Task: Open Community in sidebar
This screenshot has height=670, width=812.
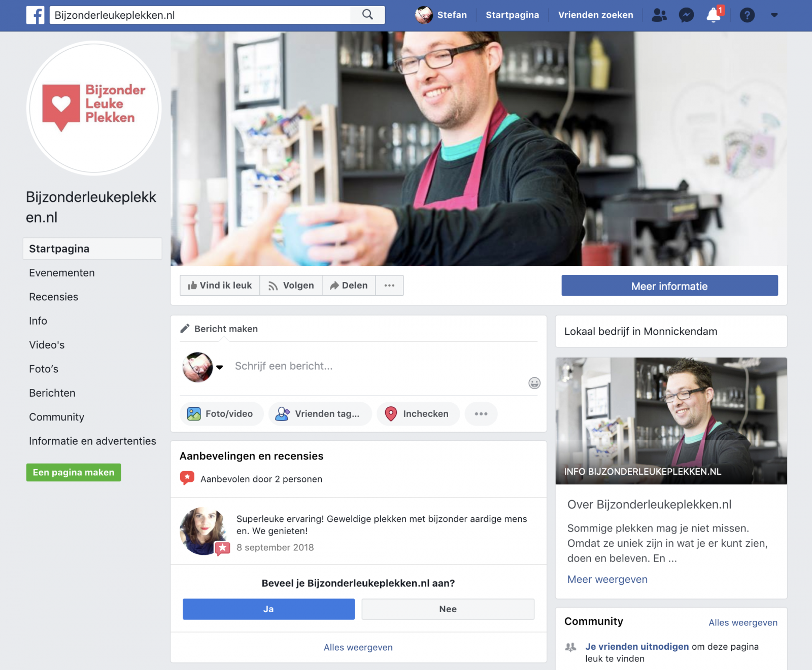Action: (57, 417)
